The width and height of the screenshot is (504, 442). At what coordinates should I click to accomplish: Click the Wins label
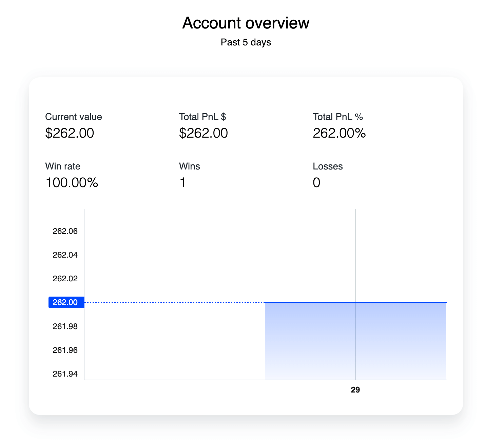coord(189,166)
